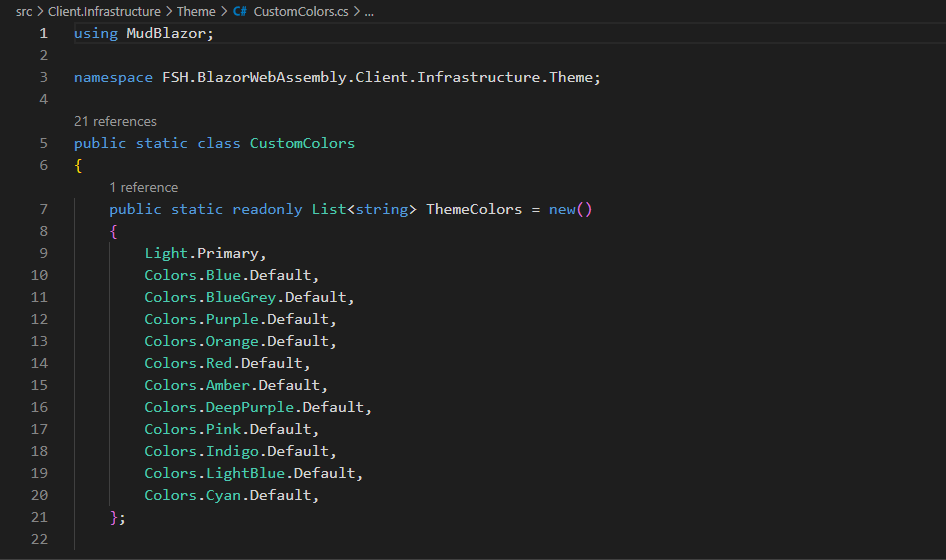Click the CustomColors class name
946x560 pixels.
302,143
